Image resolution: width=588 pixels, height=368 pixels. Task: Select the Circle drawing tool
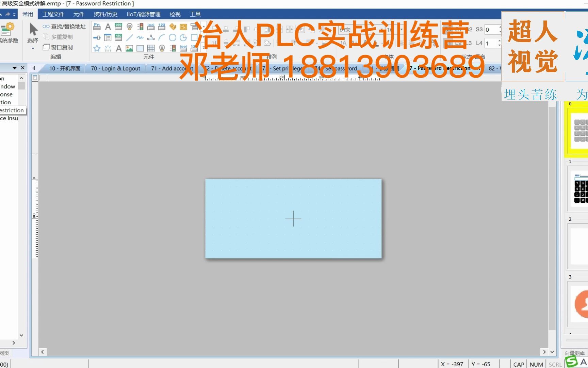click(x=173, y=37)
